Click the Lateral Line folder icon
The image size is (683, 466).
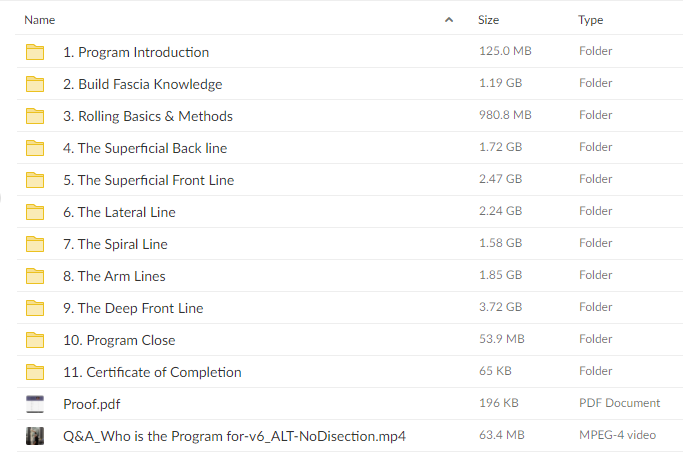[x=35, y=212]
